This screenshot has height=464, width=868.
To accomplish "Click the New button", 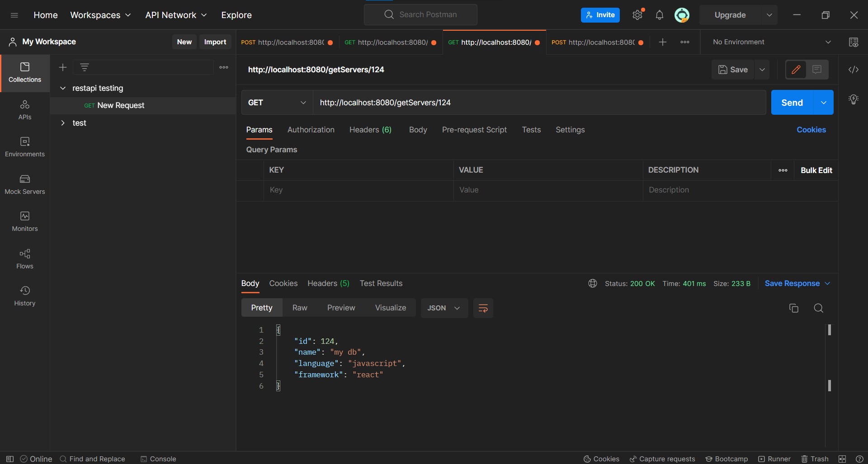I will pos(184,42).
